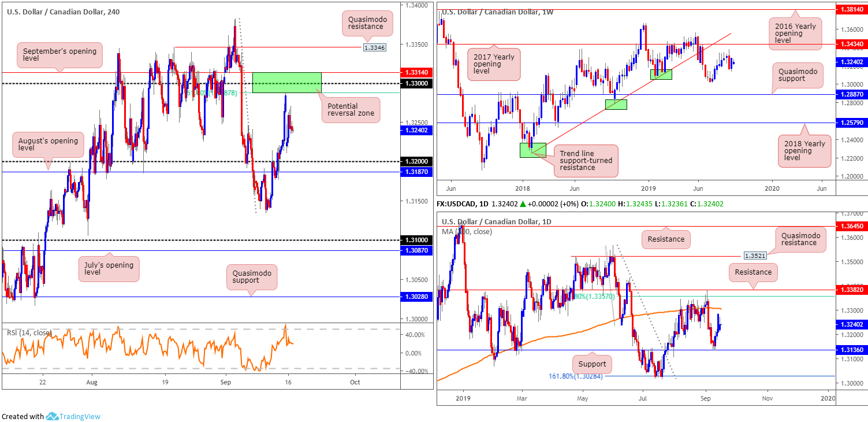Image resolution: width=868 pixels, height=422 pixels.
Task: Select the 240-minute chart title 'U.S. Dollar / Canadian Dollar, 240'
Action: [x=64, y=11]
